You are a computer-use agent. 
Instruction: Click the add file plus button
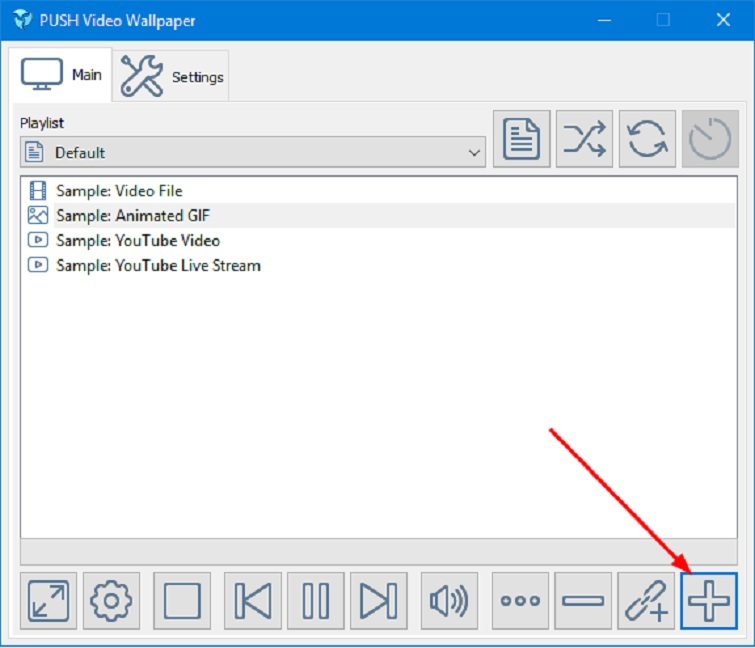(x=708, y=601)
